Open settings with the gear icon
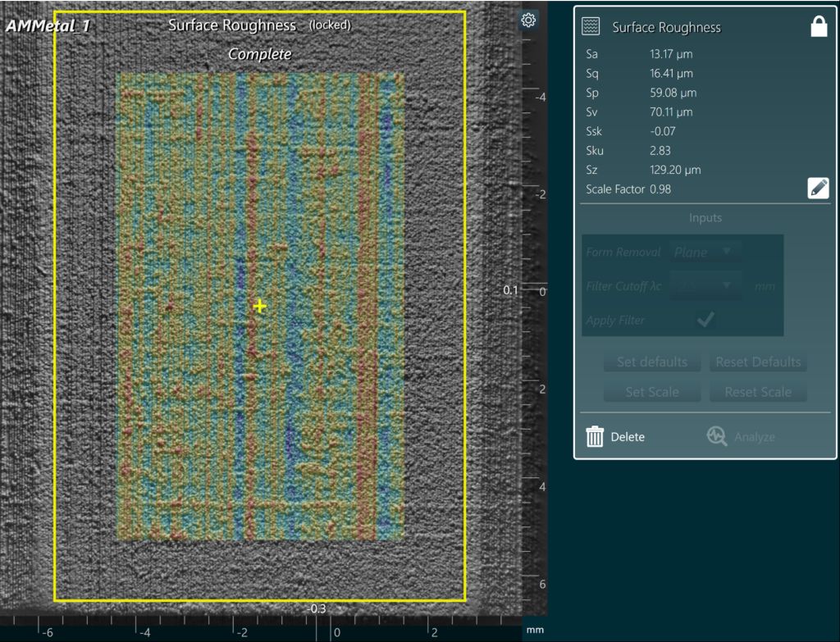This screenshot has width=840, height=642. coord(529,20)
